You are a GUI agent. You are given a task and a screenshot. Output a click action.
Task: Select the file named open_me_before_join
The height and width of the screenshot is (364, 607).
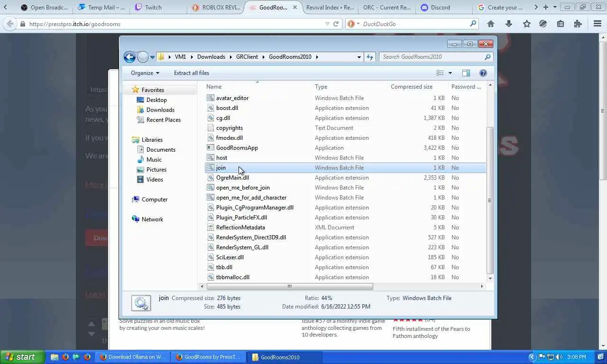tap(243, 188)
